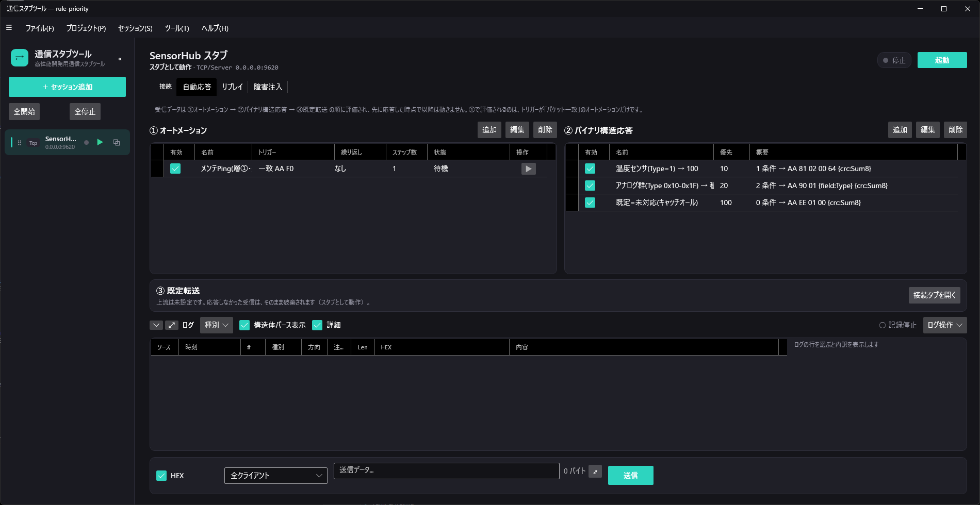Click the トリガー column header
Viewport: 980px width, 505px height.
click(293, 153)
